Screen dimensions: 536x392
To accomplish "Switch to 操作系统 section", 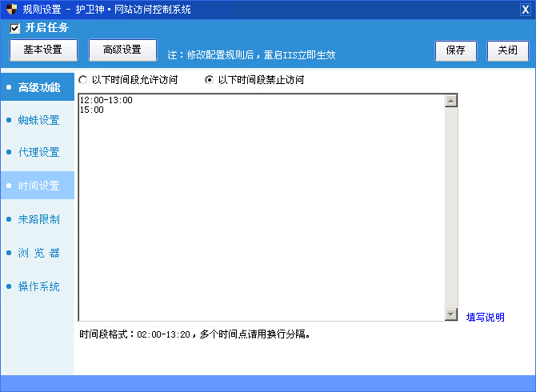I will 38,286.
